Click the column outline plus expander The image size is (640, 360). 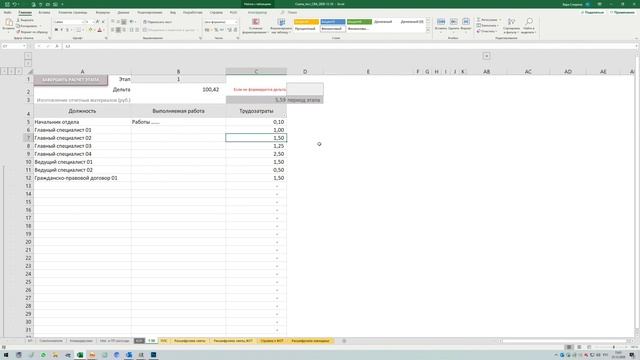tap(487, 56)
